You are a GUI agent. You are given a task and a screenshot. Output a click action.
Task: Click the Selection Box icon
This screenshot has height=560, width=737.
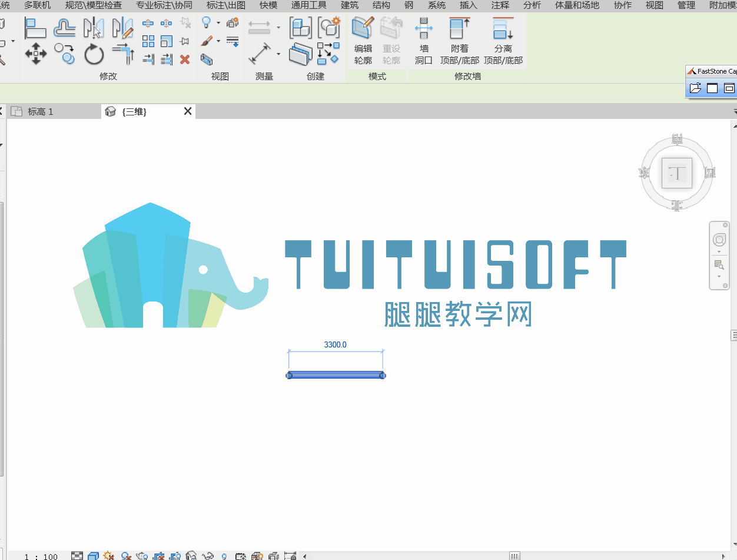click(207, 59)
